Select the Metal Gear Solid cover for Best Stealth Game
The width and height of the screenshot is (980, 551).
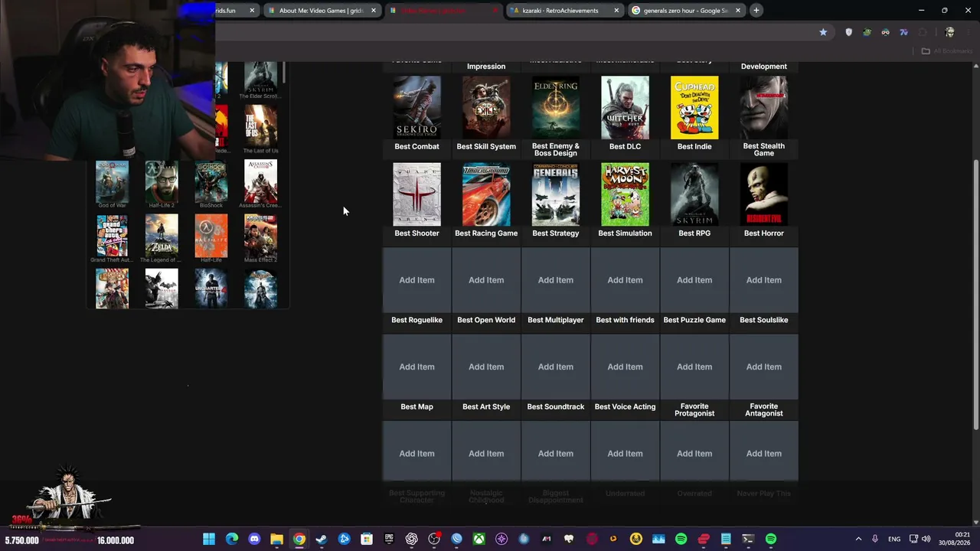(764, 107)
